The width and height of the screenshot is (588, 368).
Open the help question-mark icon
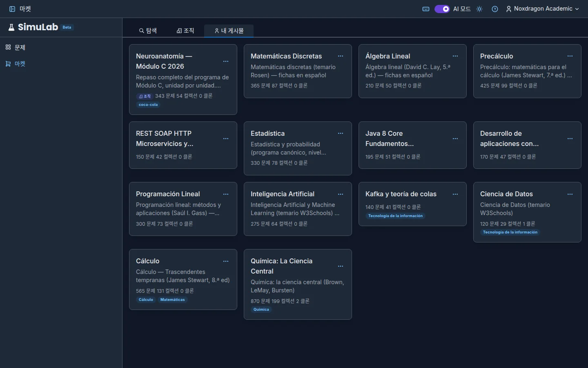(495, 9)
